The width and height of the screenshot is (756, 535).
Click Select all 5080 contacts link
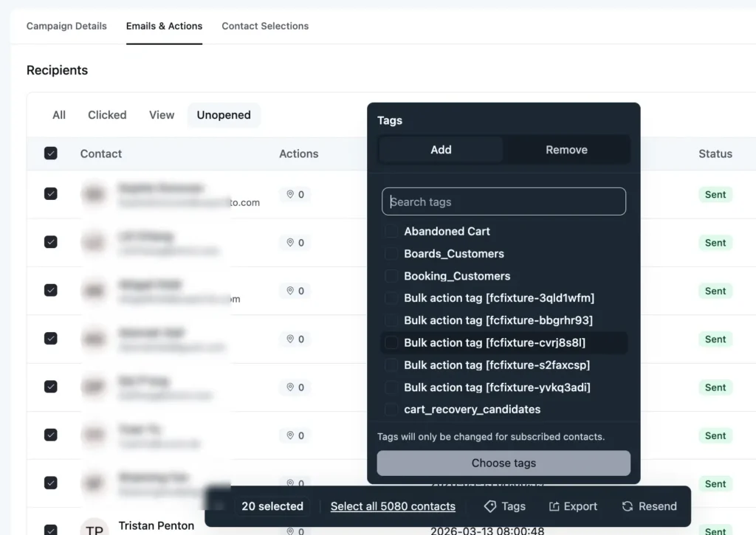coord(393,506)
